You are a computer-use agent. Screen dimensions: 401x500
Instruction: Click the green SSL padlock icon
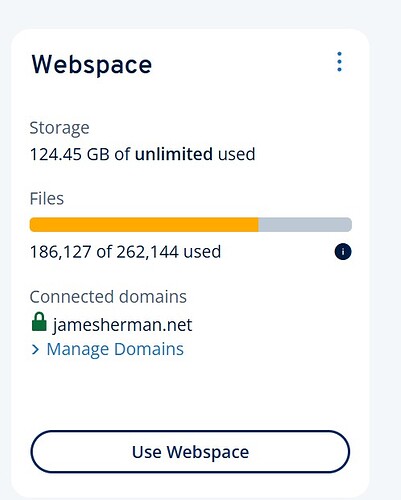pos(39,322)
